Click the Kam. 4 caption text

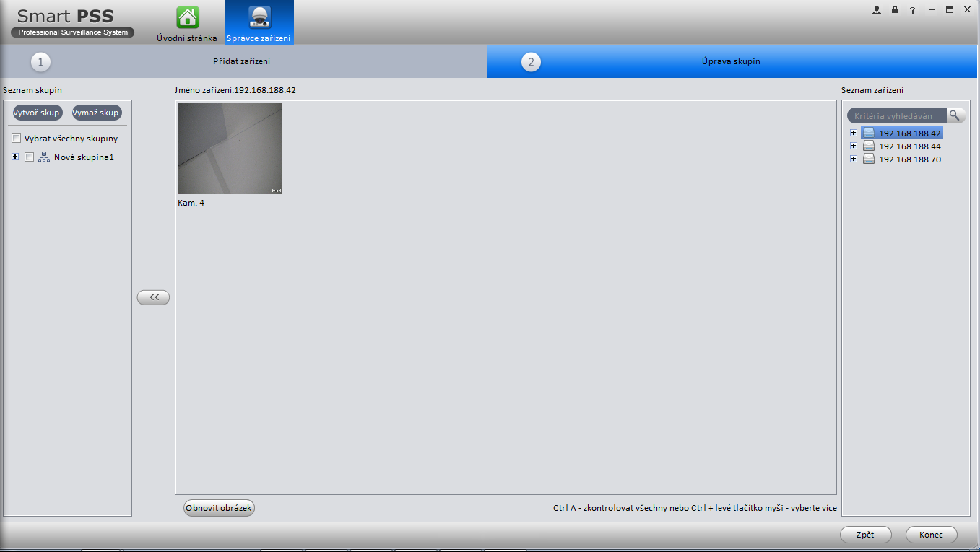(191, 203)
